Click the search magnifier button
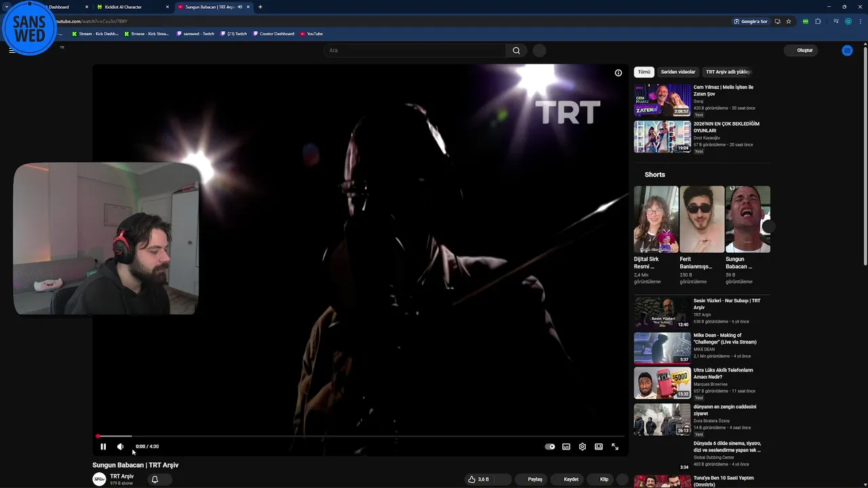The image size is (868, 488). (x=516, y=50)
